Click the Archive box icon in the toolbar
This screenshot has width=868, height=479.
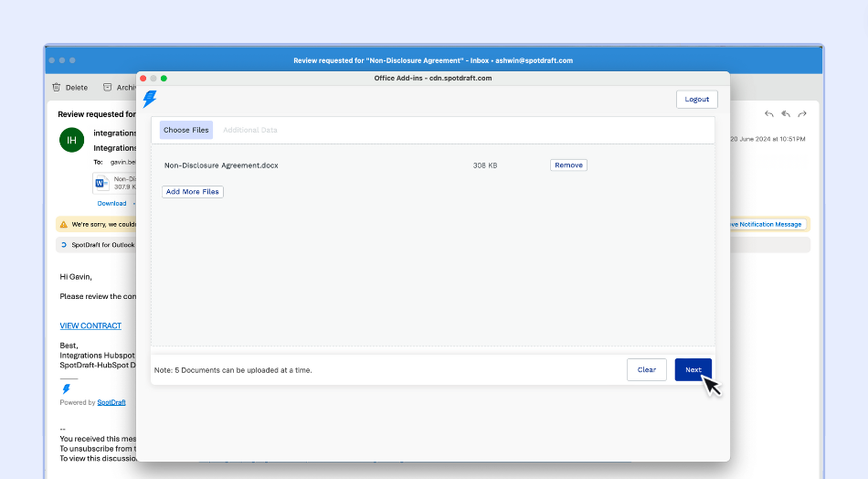(x=108, y=88)
